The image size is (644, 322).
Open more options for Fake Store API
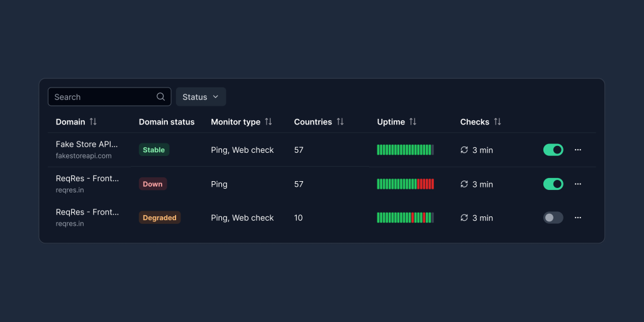(578, 150)
